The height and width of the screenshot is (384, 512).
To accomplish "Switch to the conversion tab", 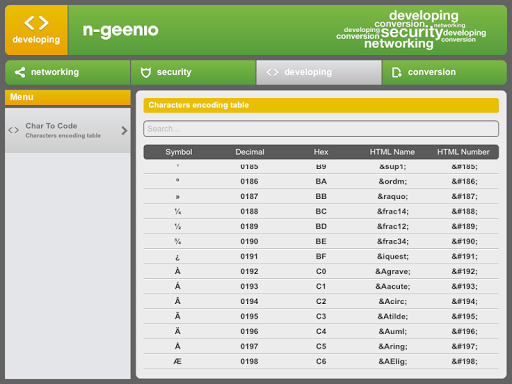I will click(445, 72).
